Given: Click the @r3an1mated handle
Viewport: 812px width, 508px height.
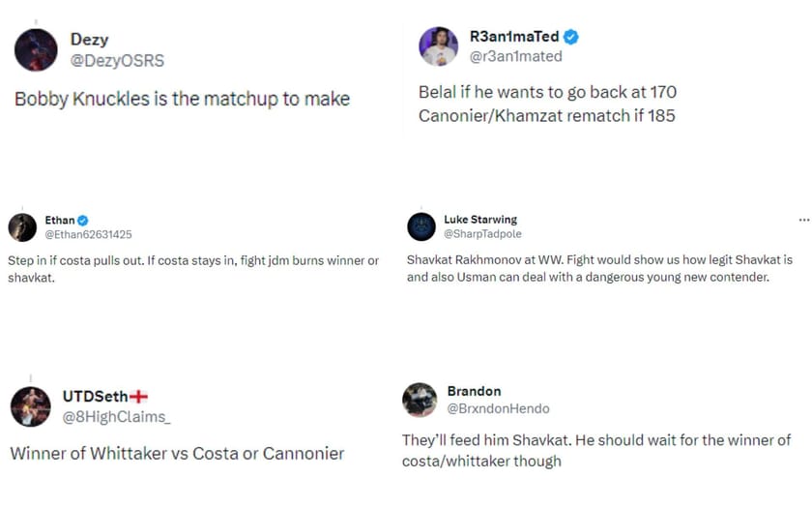Looking at the screenshot, I should coord(515,57).
